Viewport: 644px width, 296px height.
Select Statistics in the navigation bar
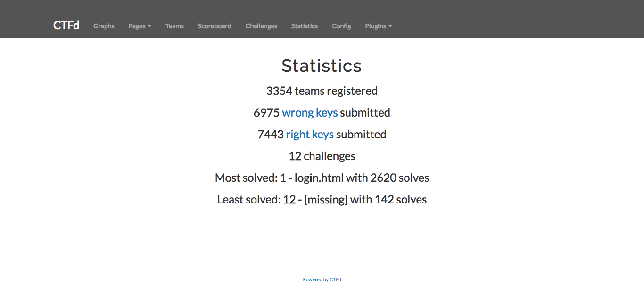click(304, 26)
